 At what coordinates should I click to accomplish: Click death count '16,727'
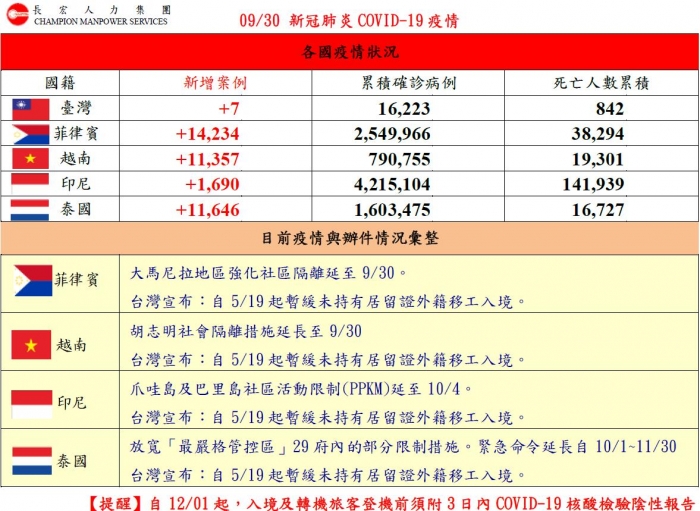click(x=598, y=210)
